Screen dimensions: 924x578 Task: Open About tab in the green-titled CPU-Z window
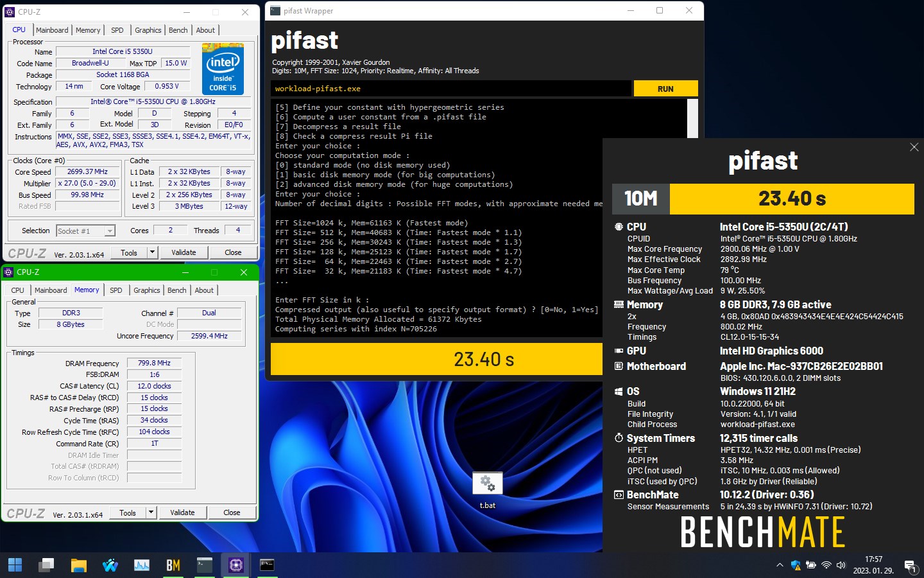204,290
